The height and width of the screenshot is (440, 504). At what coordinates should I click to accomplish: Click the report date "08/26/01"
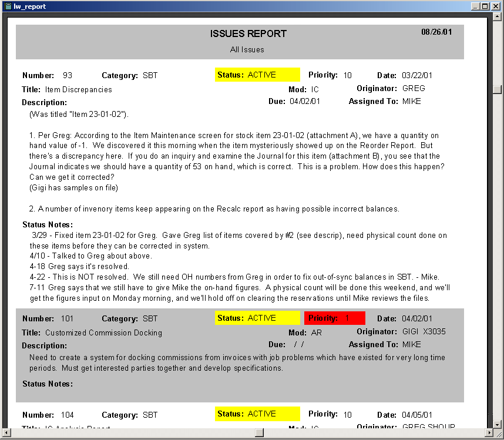[x=436, y=32]
